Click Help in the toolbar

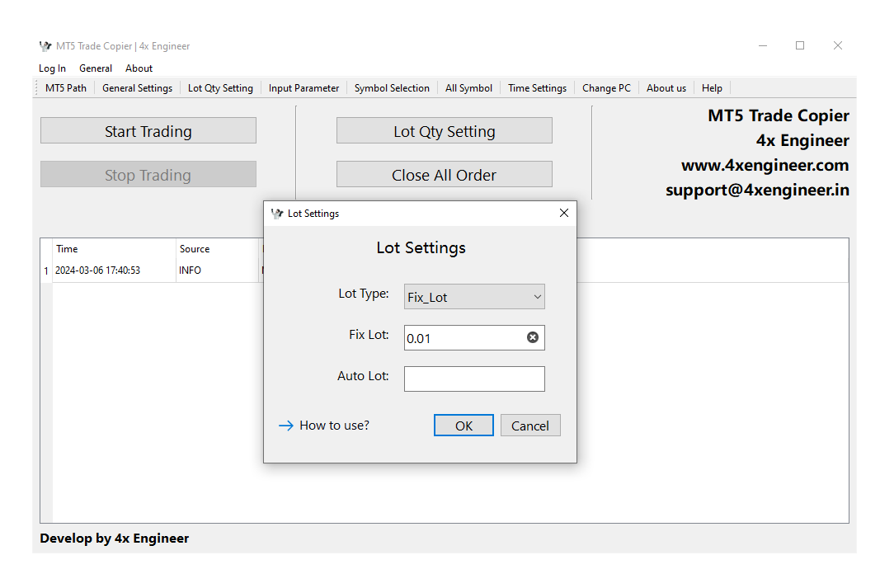coord(712,88)
